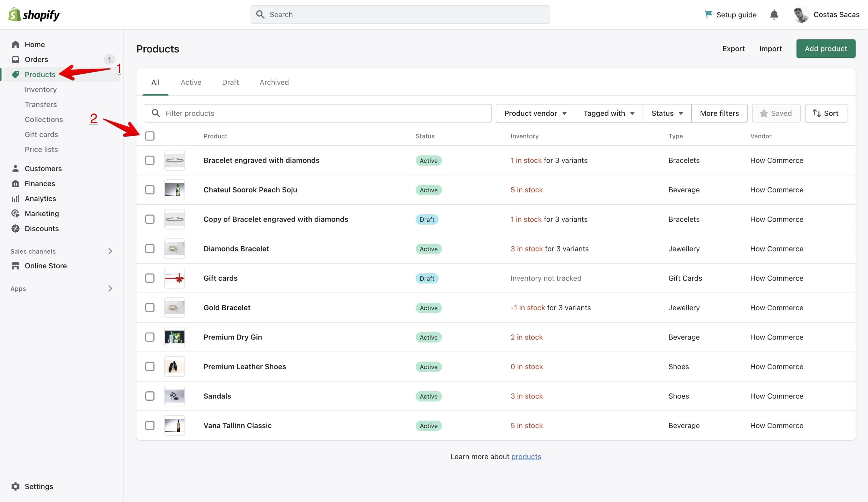Click the magnifier in top search bar
Viewport: 868px width, 502px height.
pos(260,14)
